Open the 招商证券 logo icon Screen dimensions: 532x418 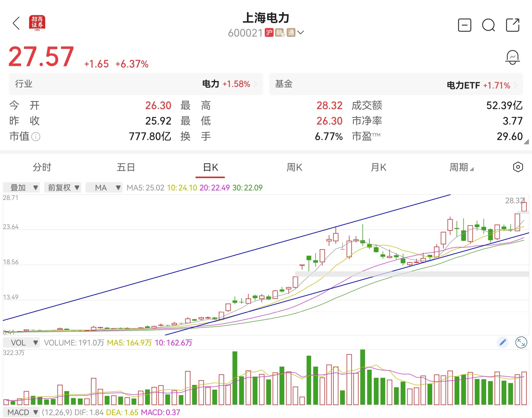(37, 23)
